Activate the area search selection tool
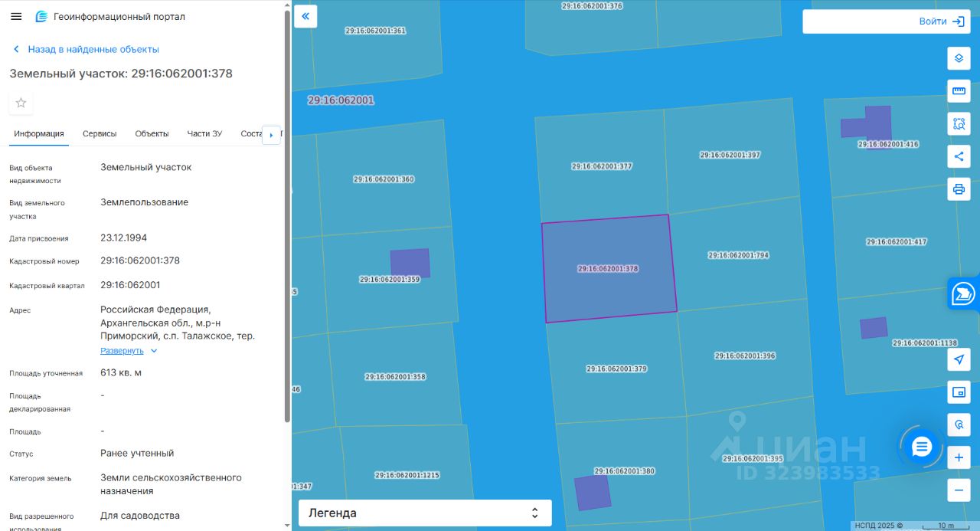Image resolution: width=980 pixels, height=531 pixels. point(959,123)
